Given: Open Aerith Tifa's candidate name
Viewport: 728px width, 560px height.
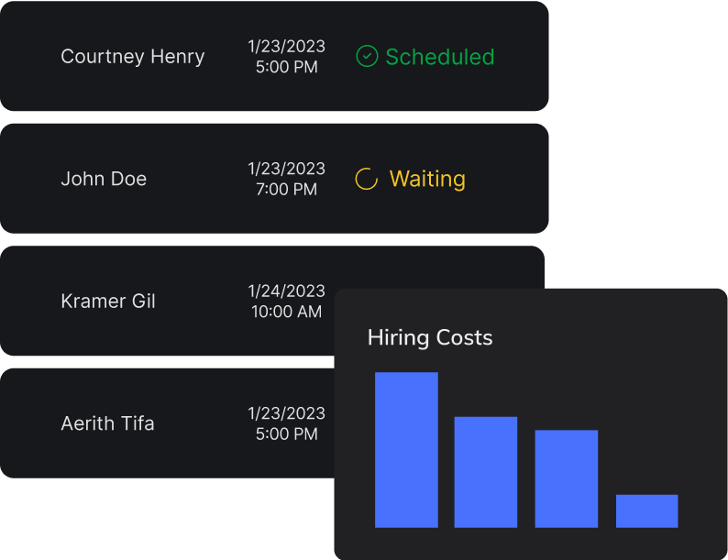Looking at the screenshot, I should click(107, 423).
